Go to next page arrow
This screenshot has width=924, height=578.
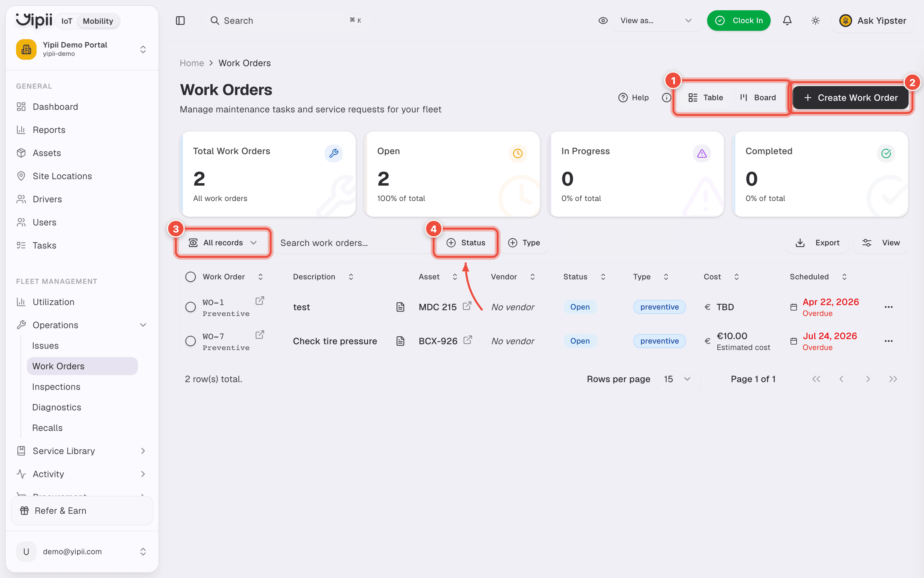(868, 379)
